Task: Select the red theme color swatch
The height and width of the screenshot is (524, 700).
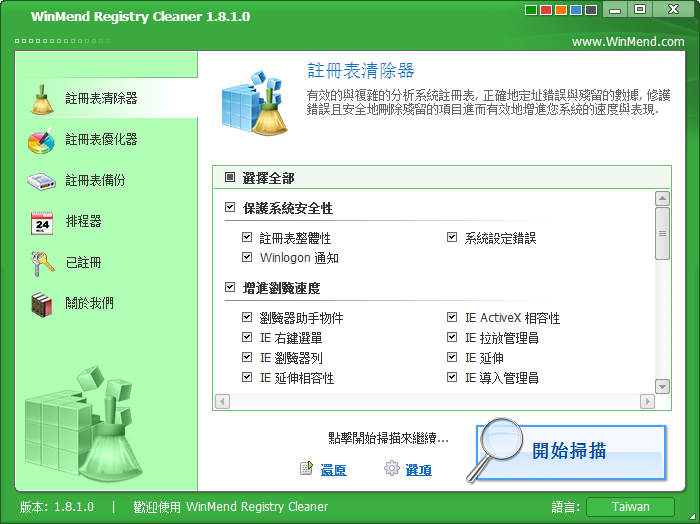Action: 546,10
